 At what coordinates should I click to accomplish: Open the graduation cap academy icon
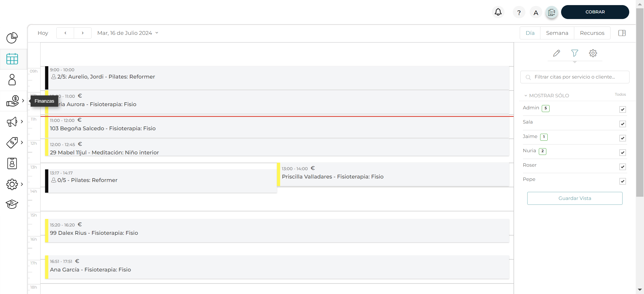point(12,204)
